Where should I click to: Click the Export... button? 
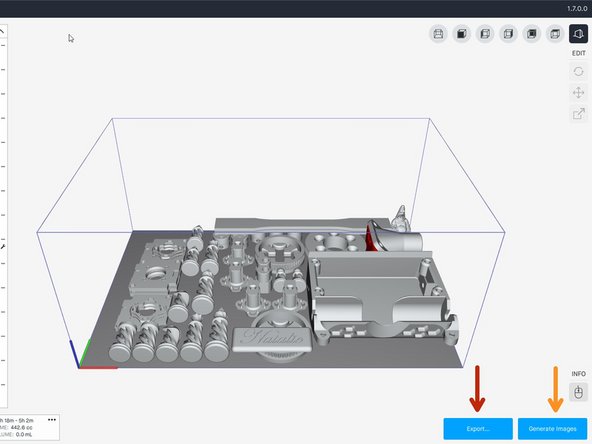[x=478, y=429]
